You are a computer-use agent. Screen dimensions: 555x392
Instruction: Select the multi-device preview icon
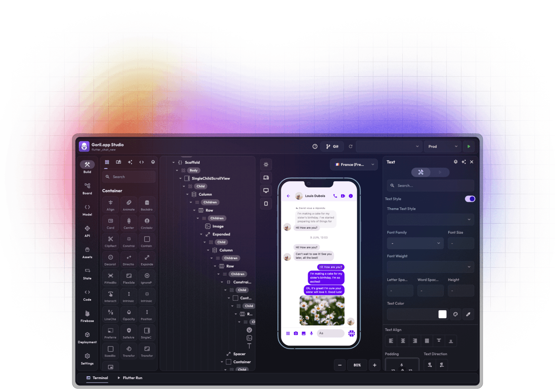(266, 178)
